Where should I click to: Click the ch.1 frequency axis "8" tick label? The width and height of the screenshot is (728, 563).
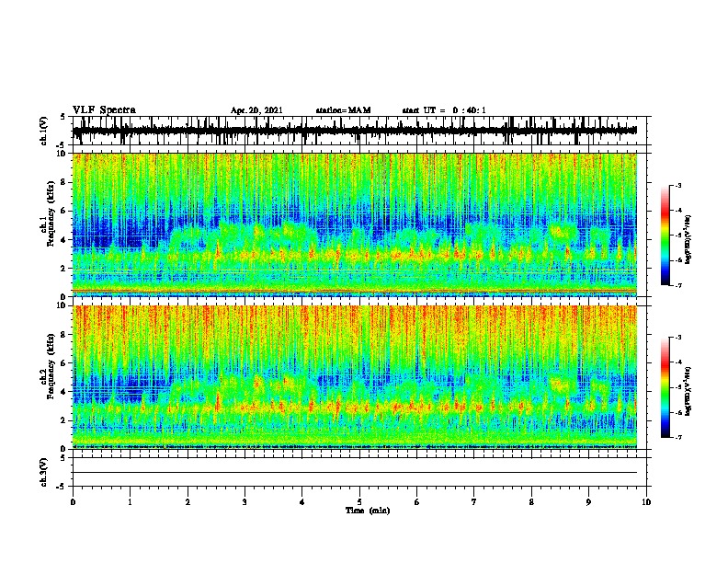pos(64,182)
